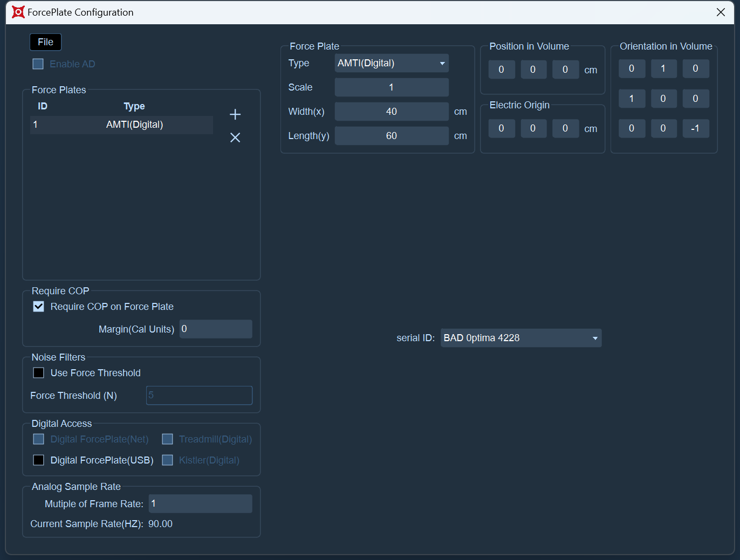
Task: Click the Width(x) field showing 40
Action: (392, 112)
